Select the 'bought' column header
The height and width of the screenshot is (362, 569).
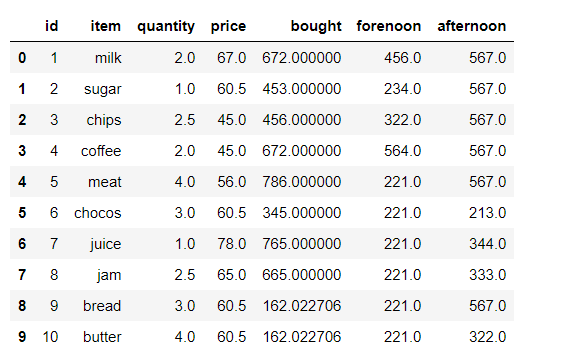point(316,26)
